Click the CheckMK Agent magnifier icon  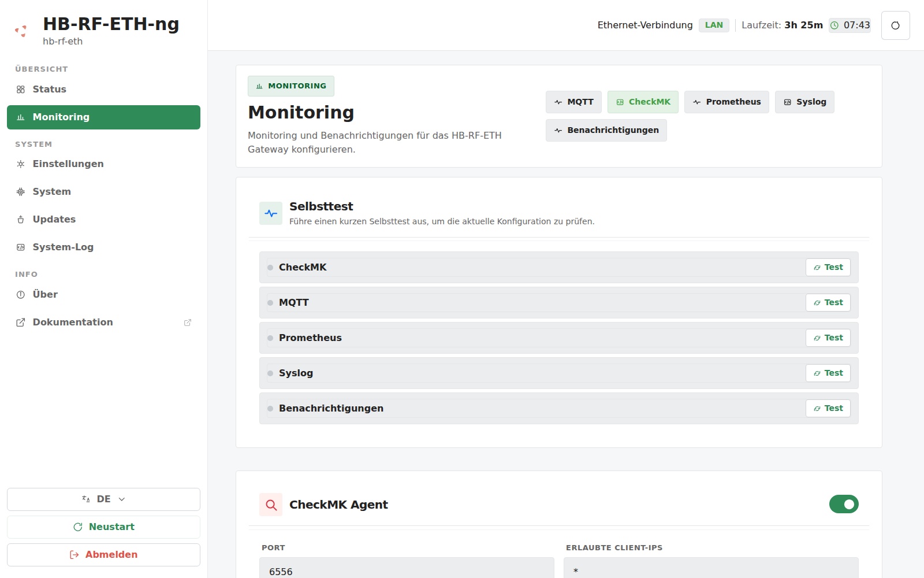pyautogui.click(x=271, y=505)
